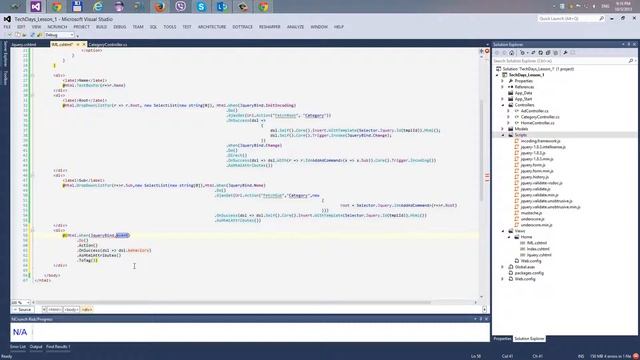Select incoding.framework.js in the Scripts folder

pos(540,141)
